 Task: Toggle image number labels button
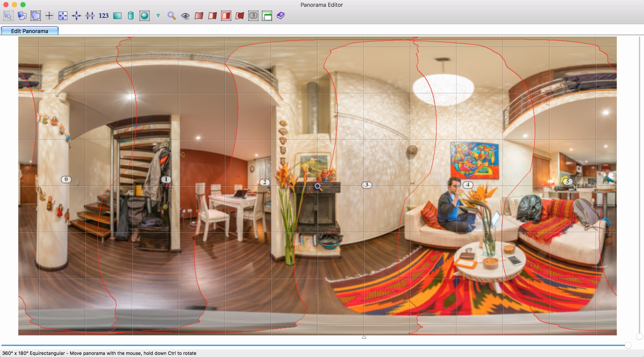click(253, 16)
